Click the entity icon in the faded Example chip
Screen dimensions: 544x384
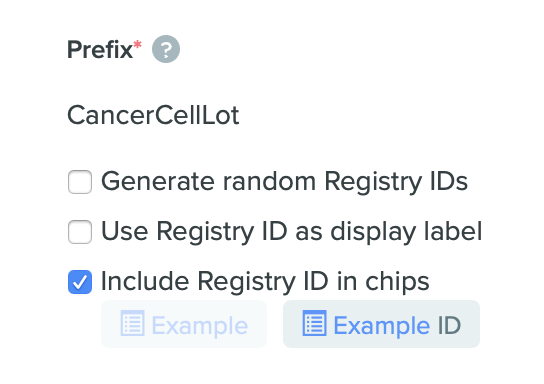tap(133, 323)
